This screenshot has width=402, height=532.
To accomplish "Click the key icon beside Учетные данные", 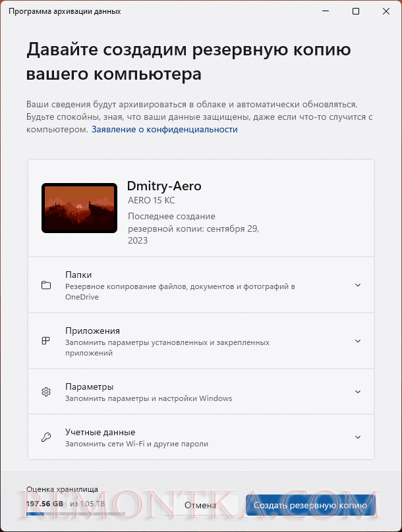I will tap(46, 437).
